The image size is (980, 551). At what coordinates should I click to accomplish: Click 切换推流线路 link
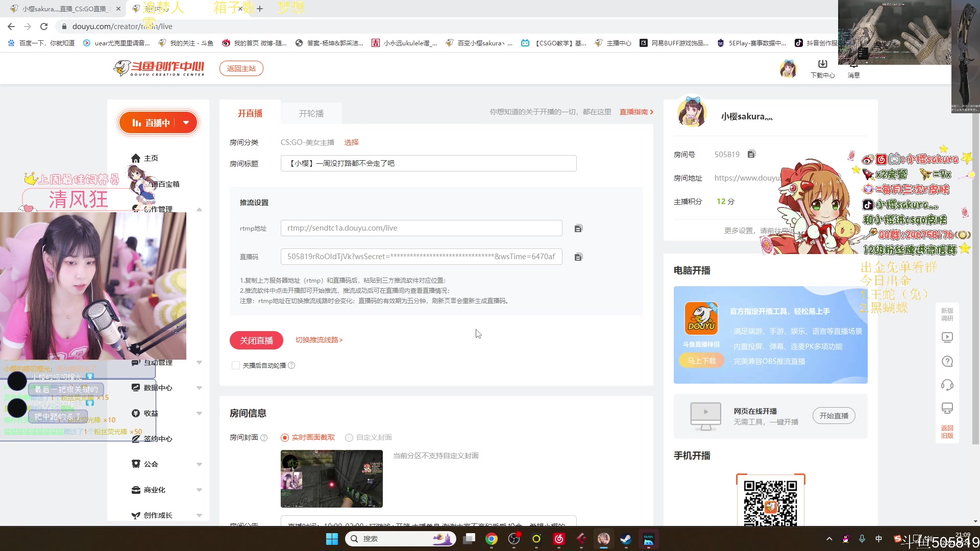(x=319, y=340)
